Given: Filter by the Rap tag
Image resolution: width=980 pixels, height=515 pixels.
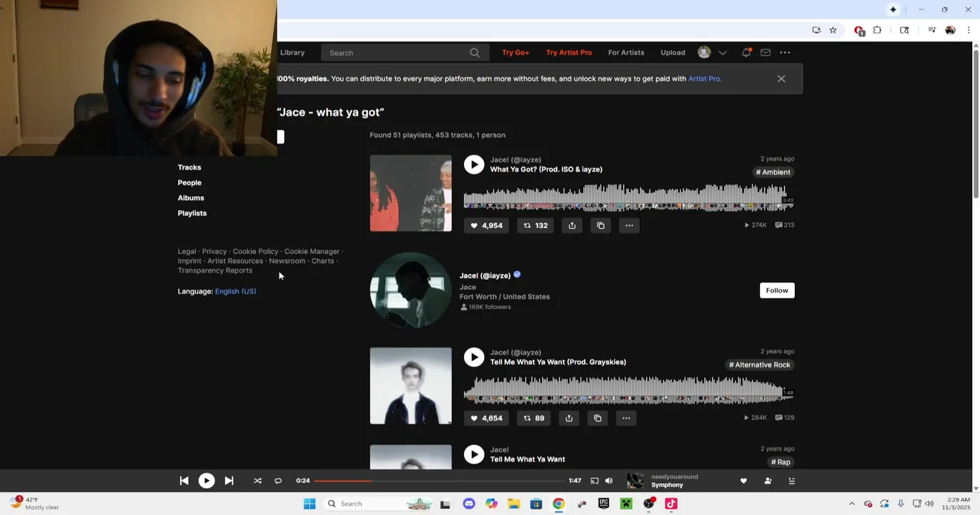Looking at the screenshot, I should coord(781,462).
